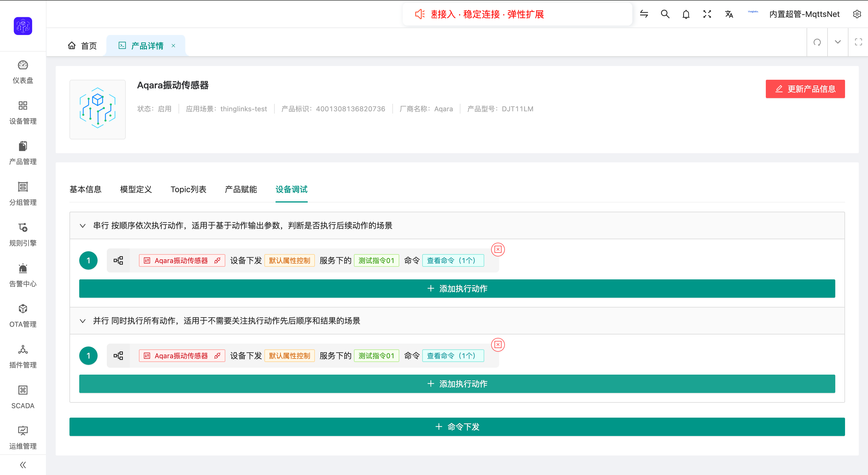
Task: Click the announcement speaker icon
Action: click(x=420, y=14)
